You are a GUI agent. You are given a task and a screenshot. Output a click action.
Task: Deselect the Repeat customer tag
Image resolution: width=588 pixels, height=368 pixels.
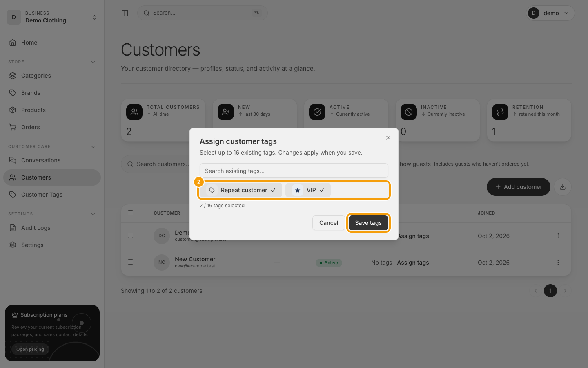tap(242, 190)
